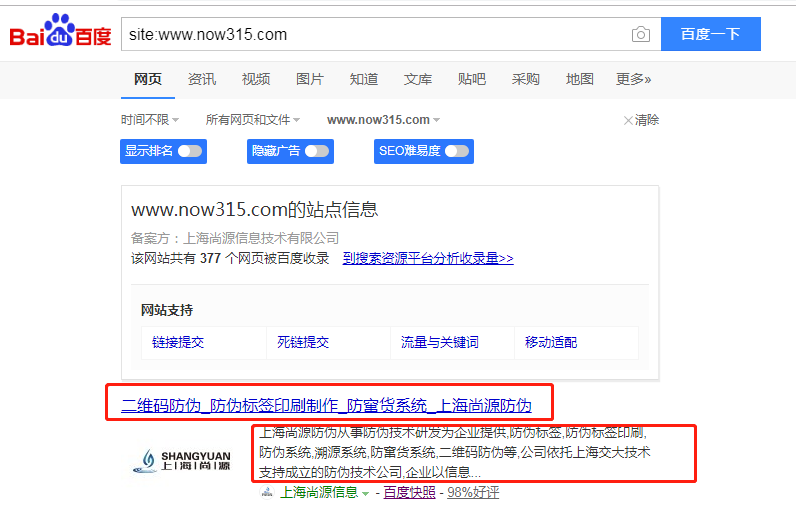Switch to the 贴吧 tab
Screen dimensions: 796x513
coord(472,79)
